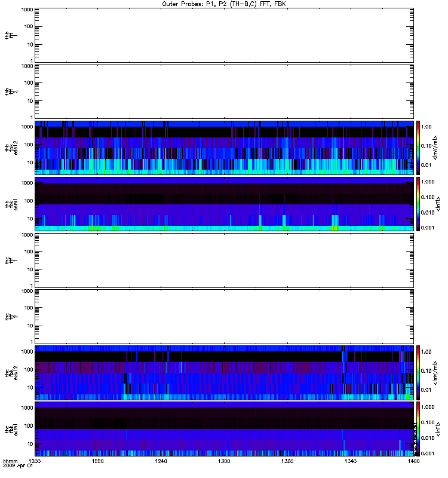Select the 'thb fff 1' panel axis label
The width and height of the screenshot is (448, 478).
tap(11, 35)
